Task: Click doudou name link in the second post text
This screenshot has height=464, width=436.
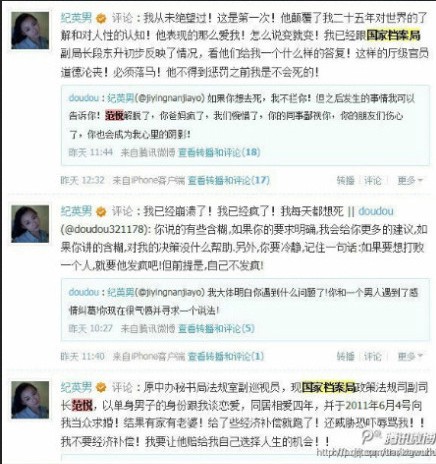Action: pos(376,211)
